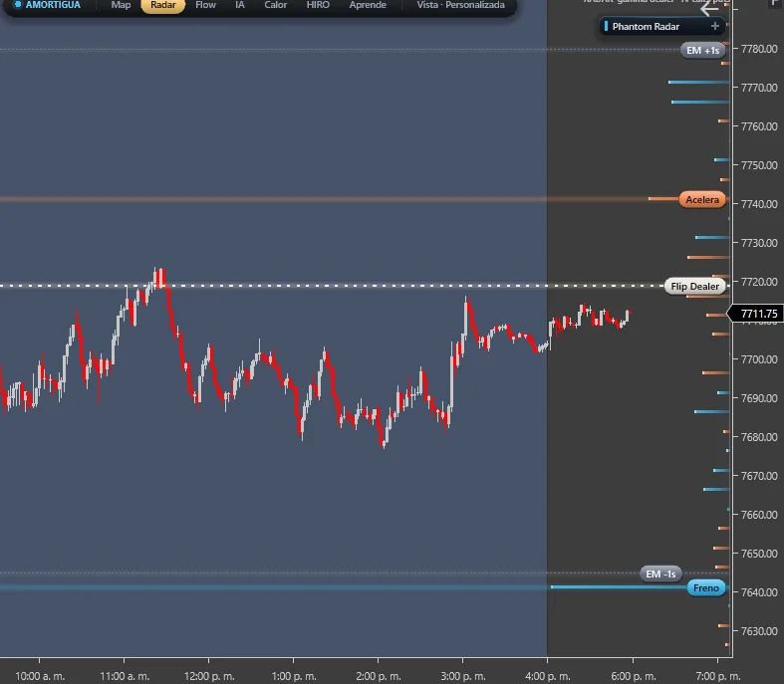784x684 pixels.
Task: Click the Flip Dealer level tag
Action: [694, 287]
